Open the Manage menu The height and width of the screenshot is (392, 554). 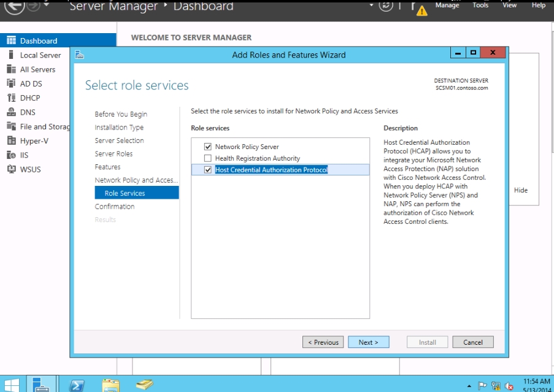coord(447,6)
